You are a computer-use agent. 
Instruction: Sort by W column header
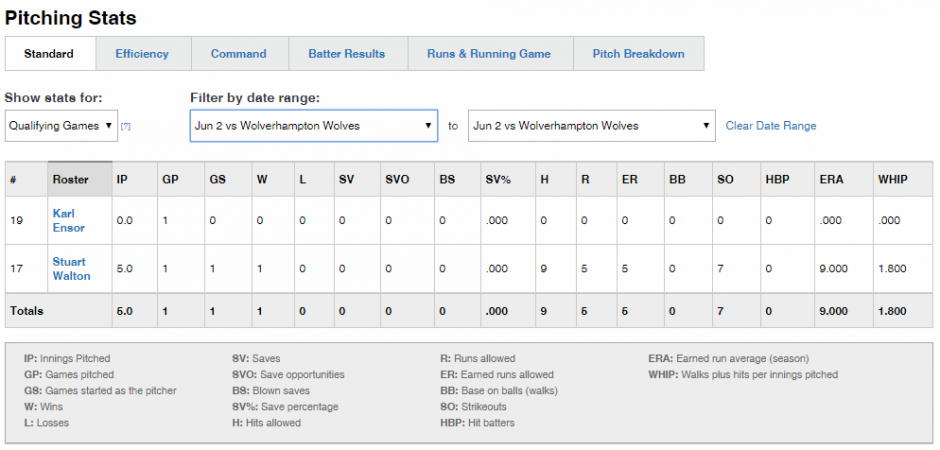[x=273, y=179]
